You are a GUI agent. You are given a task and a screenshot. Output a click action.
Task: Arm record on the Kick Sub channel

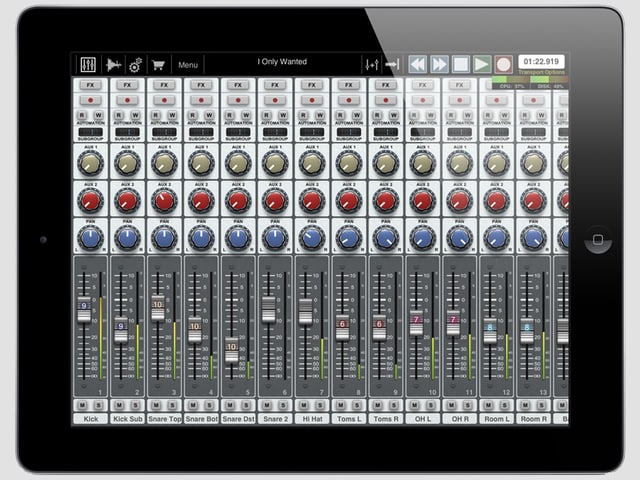(127, 100)
